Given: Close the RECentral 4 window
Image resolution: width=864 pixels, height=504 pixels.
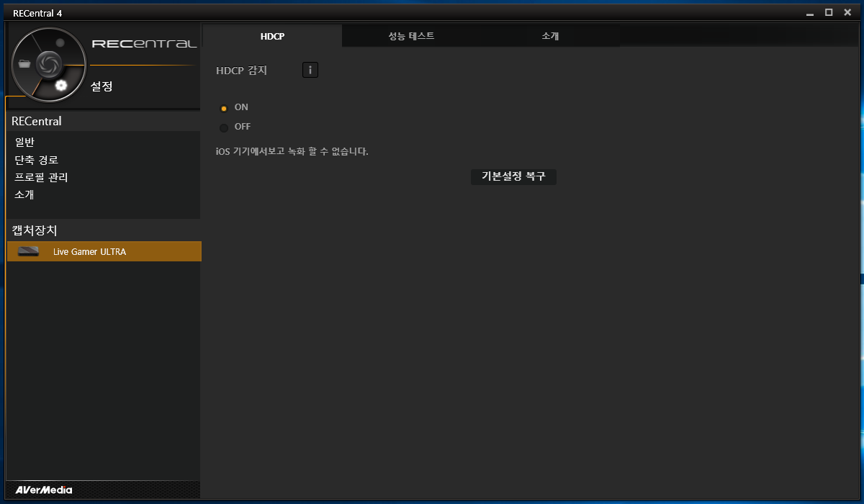Looking at the screenshot, I should coord(846,12).
